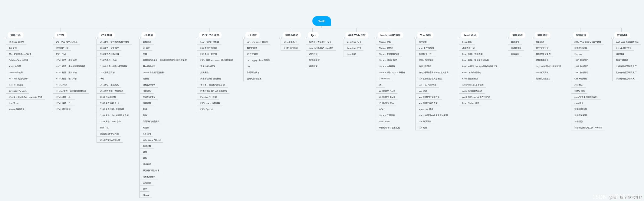644x201 pixels.
Task: Select the central Web root node
Action: pos(322,21)
